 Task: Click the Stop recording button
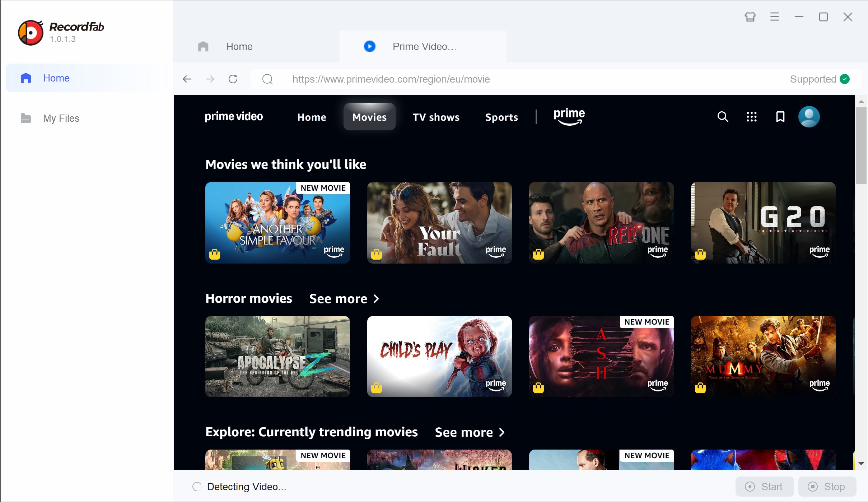pos(827,487)
